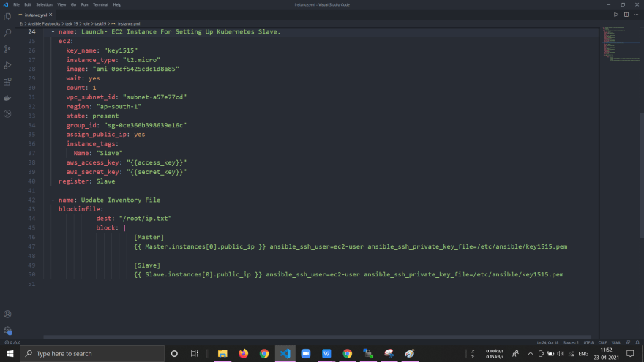
Task: Click the 'task 19' breadcrumb segment
Action: point(71,24)
